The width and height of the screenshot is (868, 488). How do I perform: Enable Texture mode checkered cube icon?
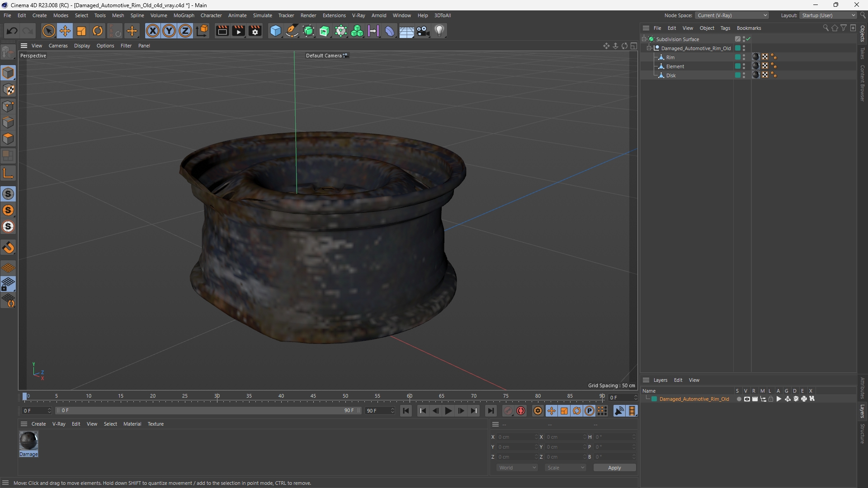click(8, 89)
